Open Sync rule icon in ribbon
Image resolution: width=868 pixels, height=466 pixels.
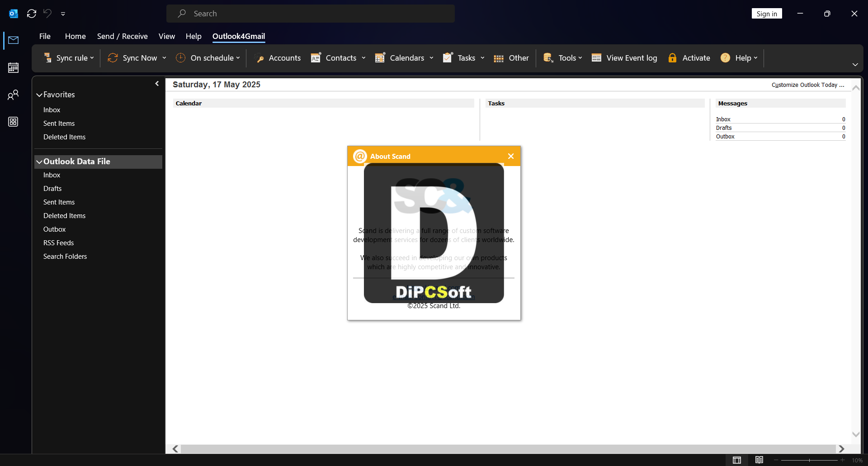point(47,57)
